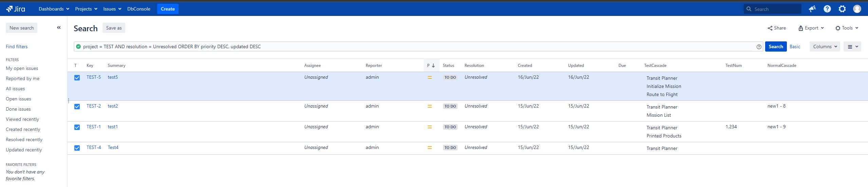Screen dimensions: 868x187
Task: Open the test1 summary link
Action: coord(113,127)
